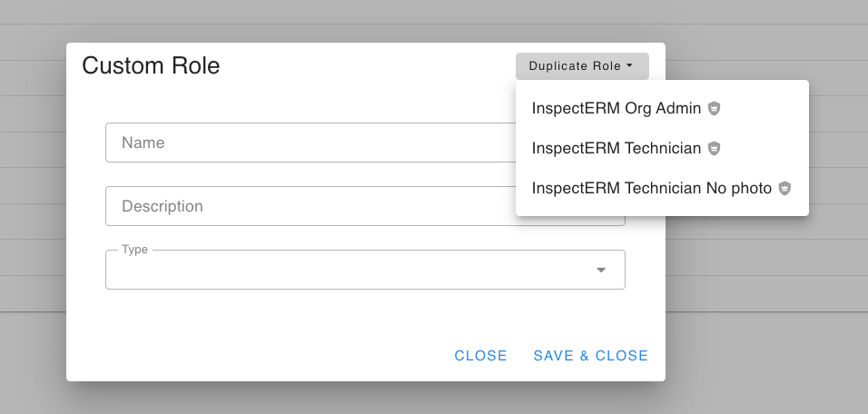
Task: Click the Name placeholder text
Action: tap(143, 143)
